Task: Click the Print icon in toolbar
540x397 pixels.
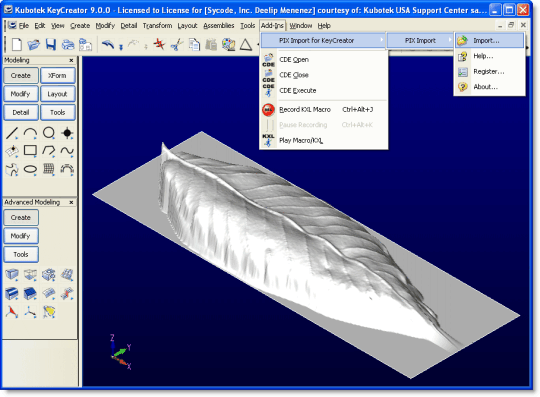Action: coord(68,45)
